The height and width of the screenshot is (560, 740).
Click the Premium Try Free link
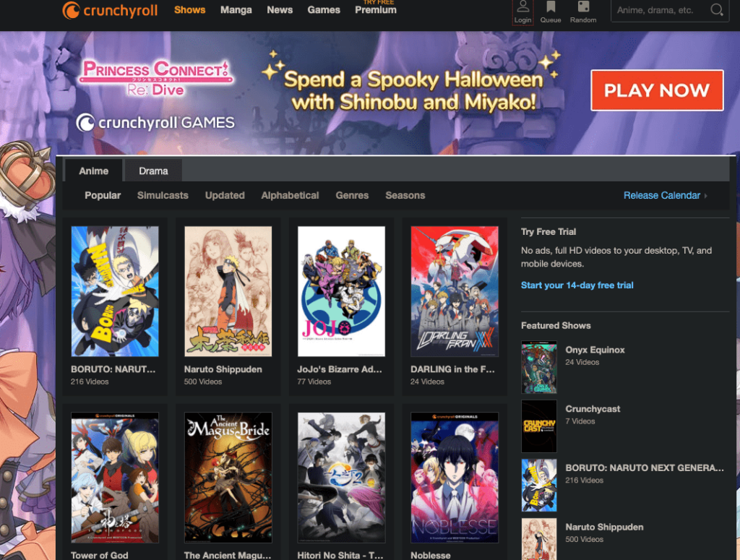point(375,10)
